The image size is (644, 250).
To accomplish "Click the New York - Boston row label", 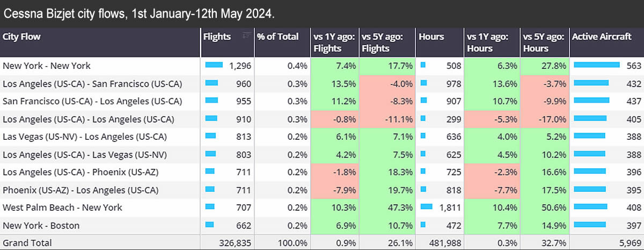I will coord(41,225).
